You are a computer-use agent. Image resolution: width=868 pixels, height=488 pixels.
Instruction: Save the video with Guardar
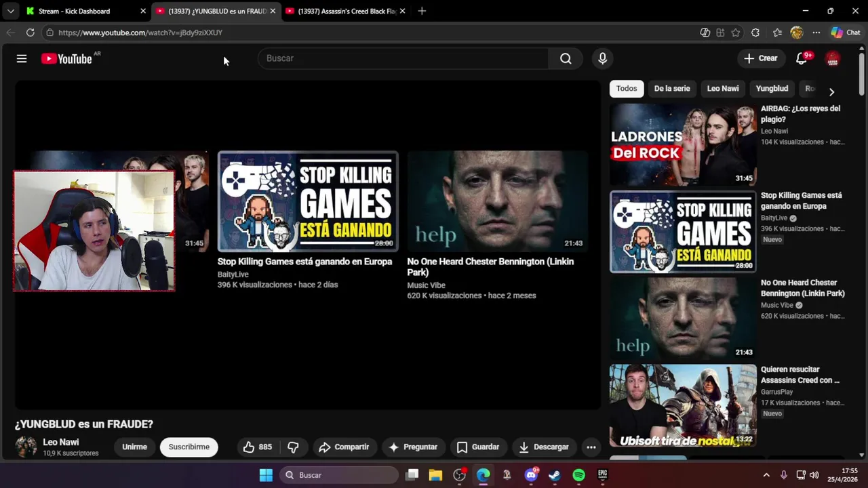pyautogui.click(x=478, y=447)
